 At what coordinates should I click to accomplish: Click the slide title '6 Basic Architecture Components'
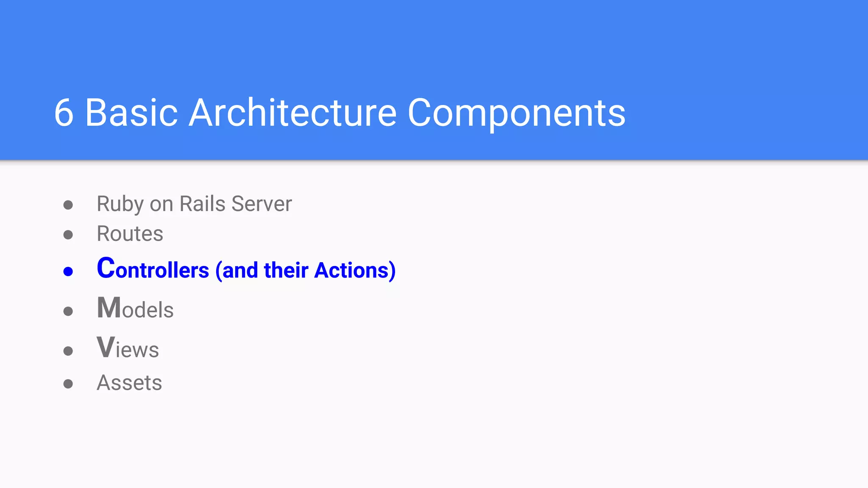tap(340, 113)
